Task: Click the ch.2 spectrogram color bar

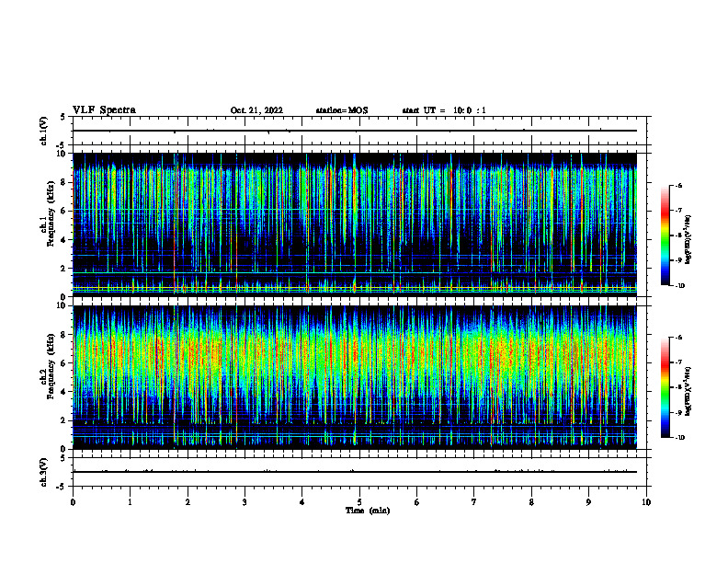Action: (x=665, y=387)
